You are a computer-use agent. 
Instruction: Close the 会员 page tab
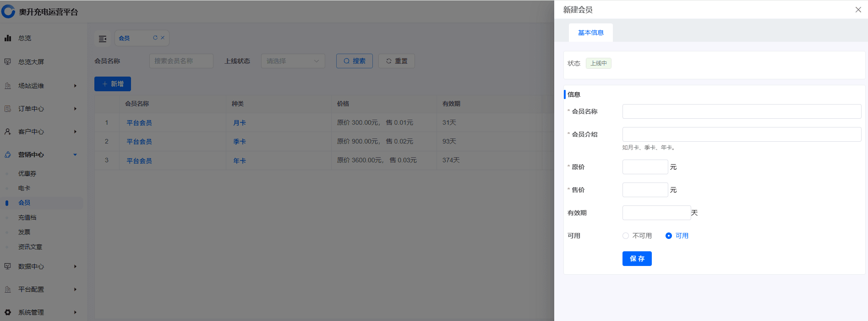click(x=163, y=38)
